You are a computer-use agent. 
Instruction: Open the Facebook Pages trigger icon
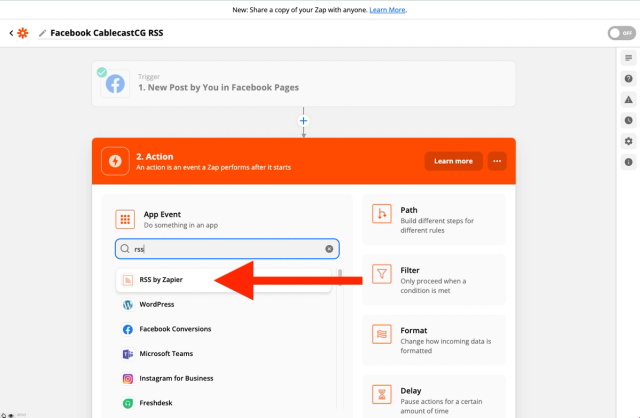click(115, 84)
